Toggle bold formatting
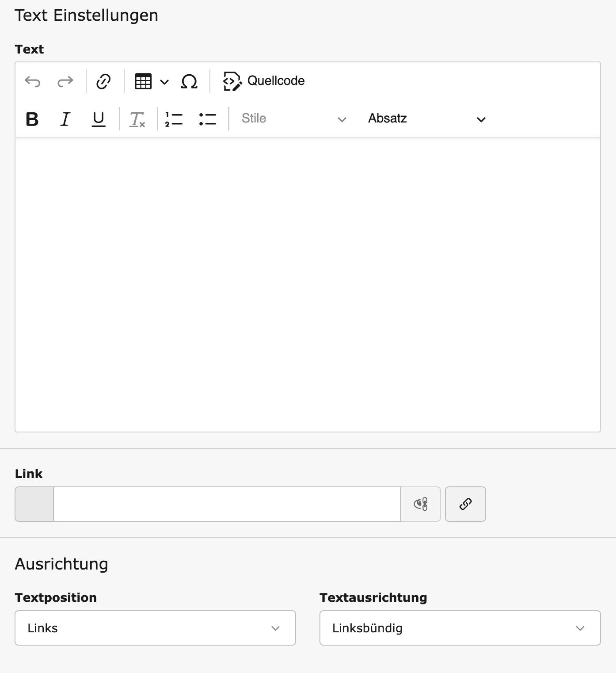Image resolution: width=616 pixels, height=673 pixels. pos(32,119)
